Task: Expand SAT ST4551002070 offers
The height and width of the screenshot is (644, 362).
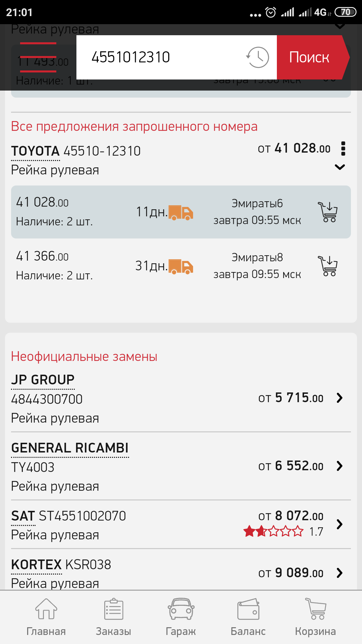Action: (340, 524)
